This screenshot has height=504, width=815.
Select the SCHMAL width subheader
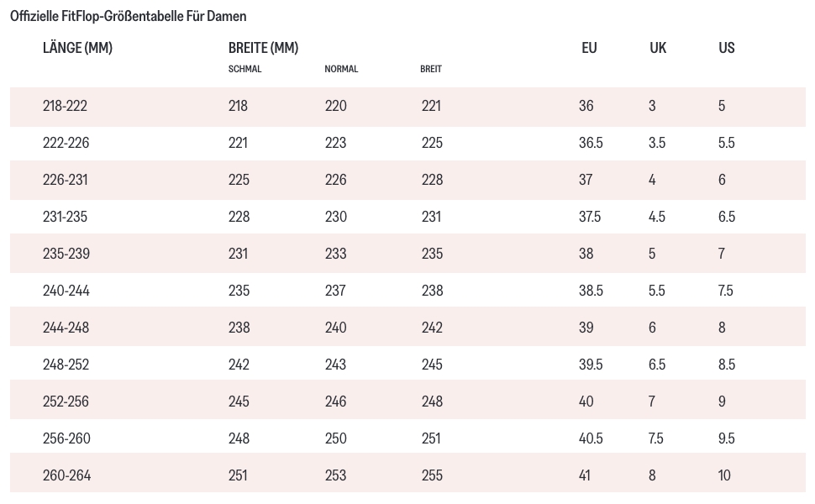pyautogui.click(x=244, y=69)
